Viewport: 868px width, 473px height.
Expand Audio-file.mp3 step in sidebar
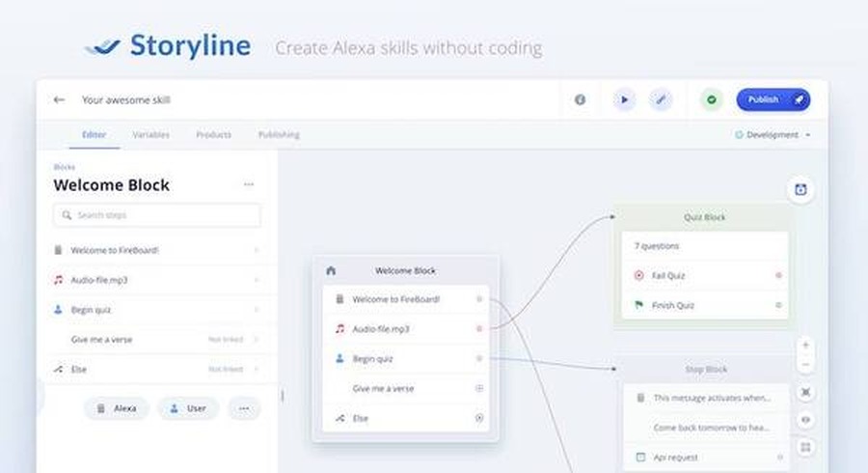pyautogui.click(x=256, y=280)
